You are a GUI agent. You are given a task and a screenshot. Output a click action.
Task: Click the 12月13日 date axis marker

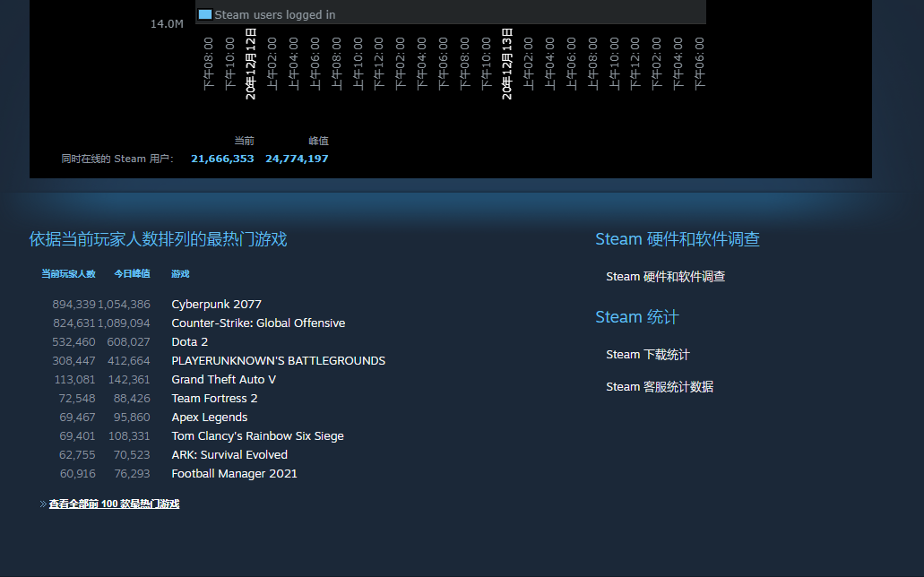(x=506, y=64)
